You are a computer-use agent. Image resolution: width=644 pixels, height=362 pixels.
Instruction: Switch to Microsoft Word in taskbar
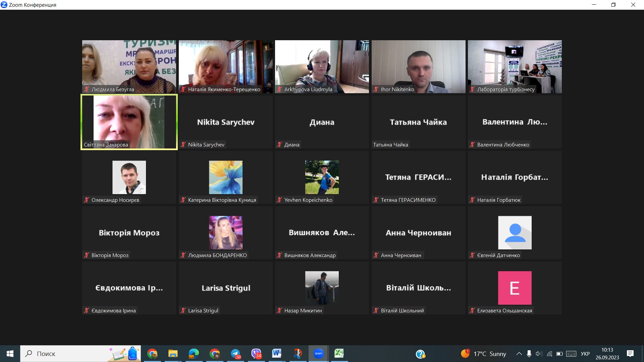point(277,353)
